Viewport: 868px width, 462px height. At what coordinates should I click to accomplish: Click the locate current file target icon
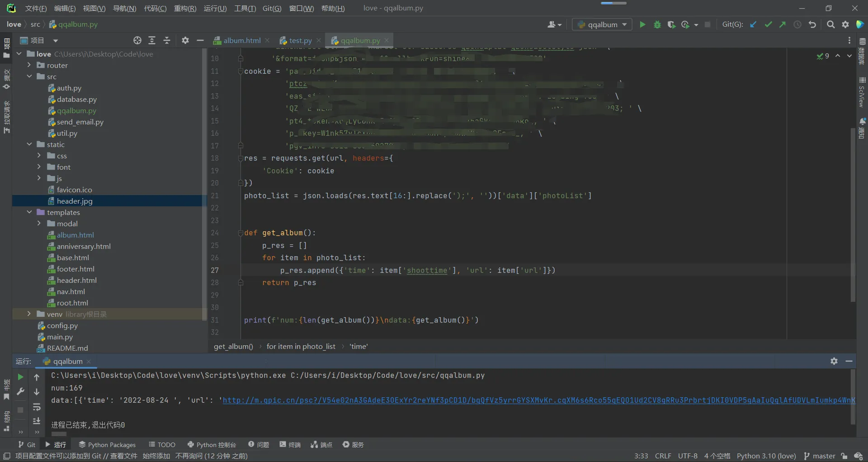pos(137,40)
